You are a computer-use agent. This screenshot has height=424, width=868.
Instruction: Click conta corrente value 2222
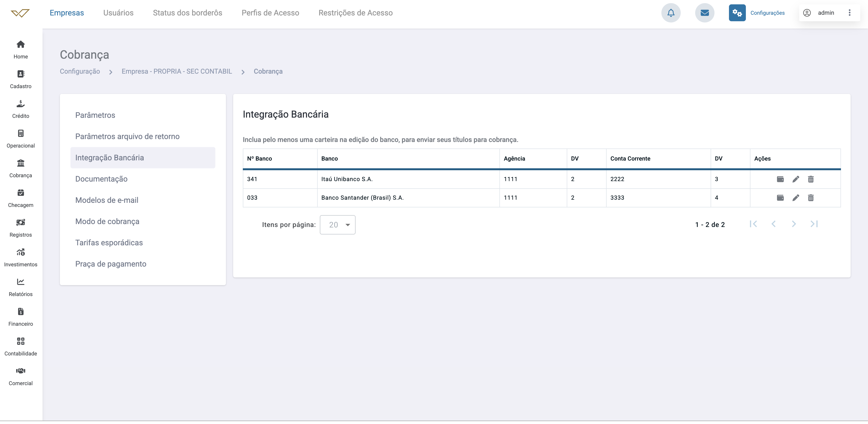coord(617,179)
